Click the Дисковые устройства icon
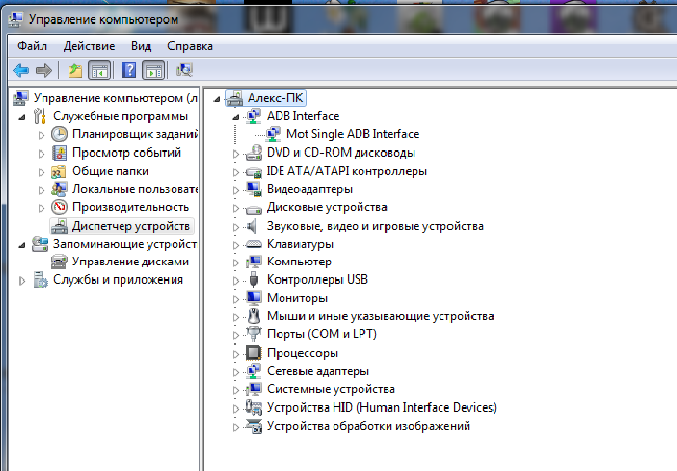 253,209
